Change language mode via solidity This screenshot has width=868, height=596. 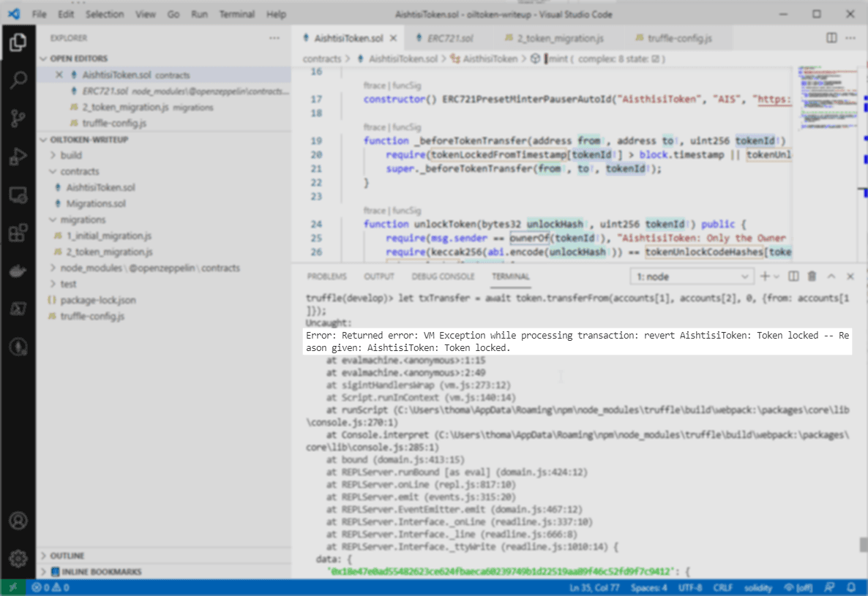[757, 588]
